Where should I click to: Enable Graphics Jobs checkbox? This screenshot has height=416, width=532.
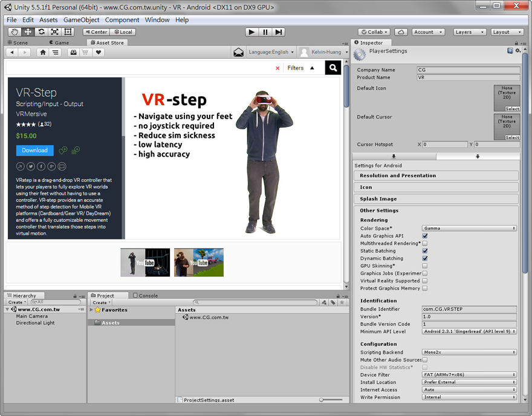[x=425, y=273]
